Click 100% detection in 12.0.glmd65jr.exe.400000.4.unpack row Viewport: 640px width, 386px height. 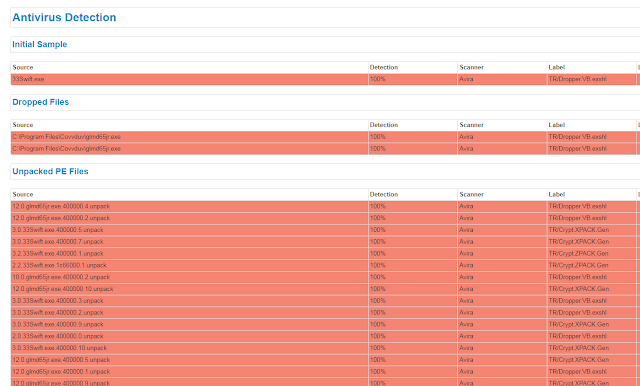[413, 206]
